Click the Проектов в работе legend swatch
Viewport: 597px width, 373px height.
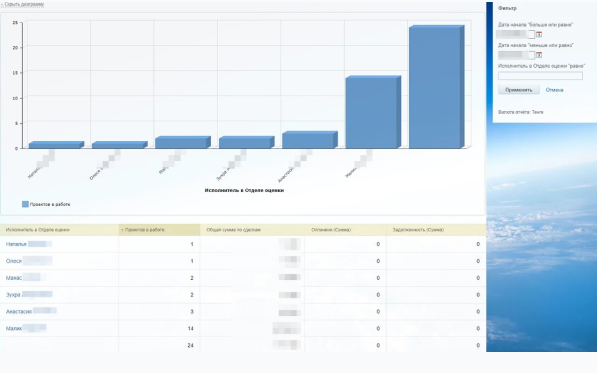pyautogui.click(x=25, y=204)
